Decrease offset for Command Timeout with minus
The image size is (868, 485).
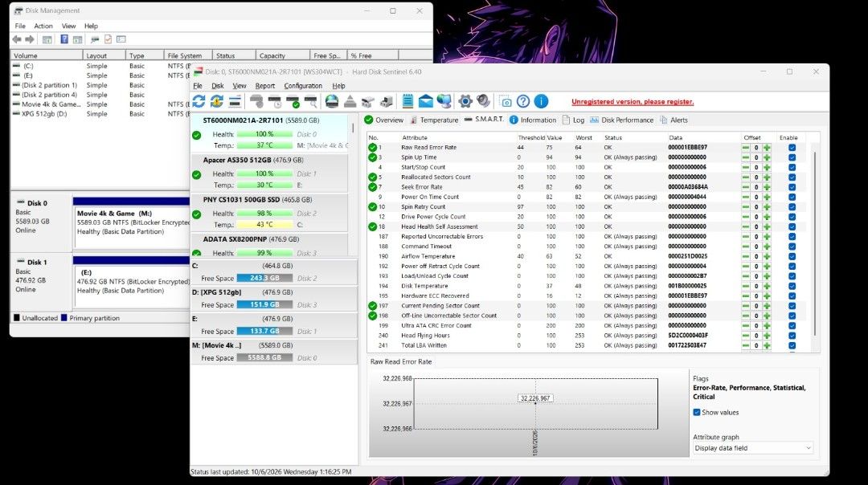746,247
